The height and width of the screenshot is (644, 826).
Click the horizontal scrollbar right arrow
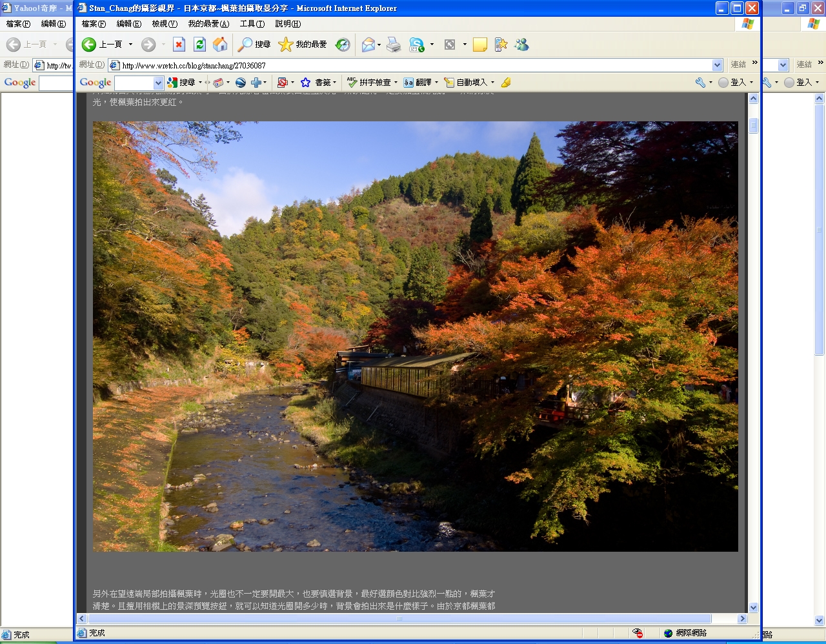coord(742,618)
